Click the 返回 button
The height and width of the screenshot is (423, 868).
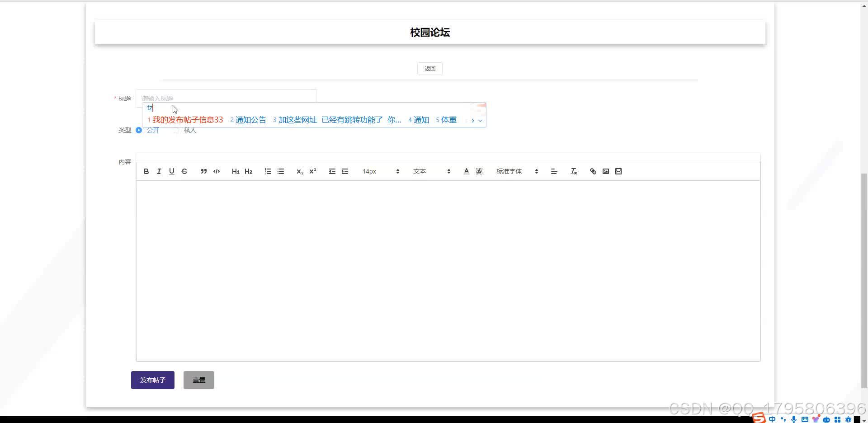430,69
